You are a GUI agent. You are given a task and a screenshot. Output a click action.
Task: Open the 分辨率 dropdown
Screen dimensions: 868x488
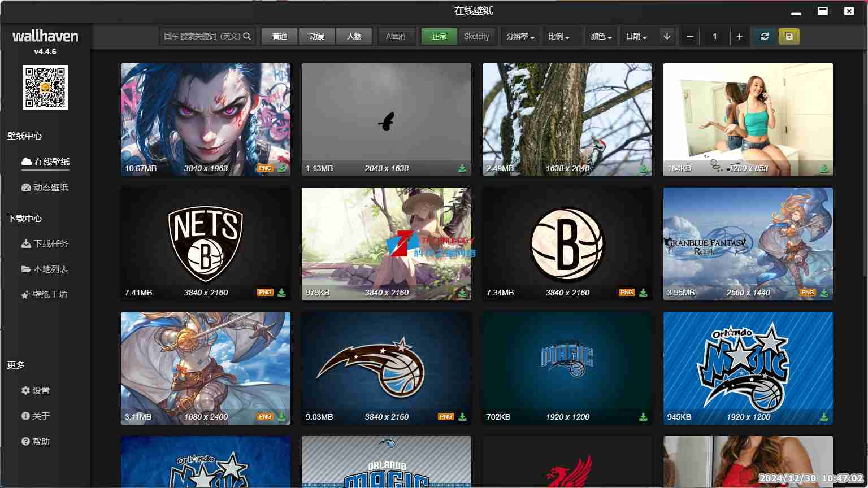[520, 37]
